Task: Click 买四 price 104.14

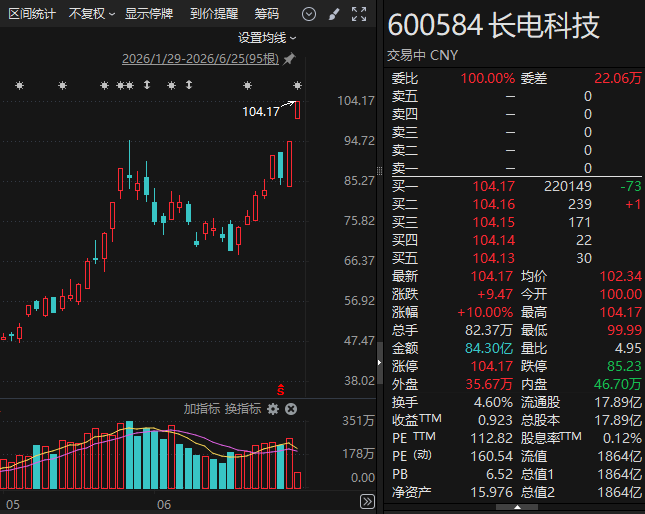Action: (494, 241)
